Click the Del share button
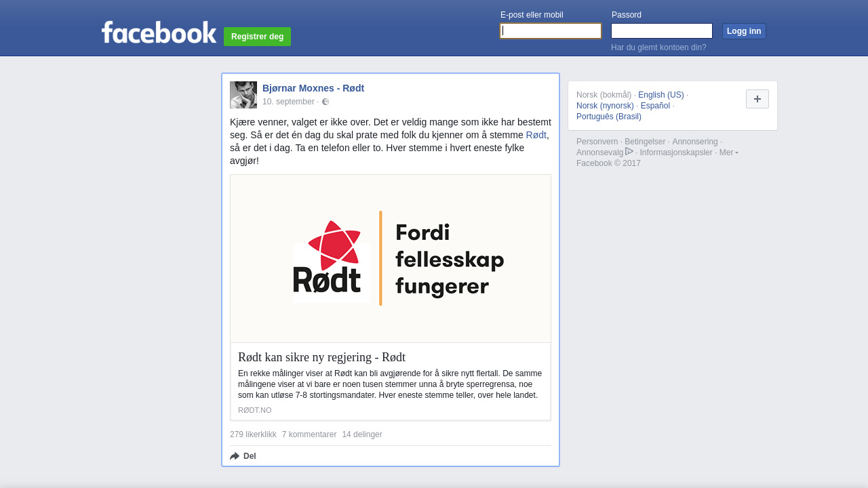 [243, 456]
